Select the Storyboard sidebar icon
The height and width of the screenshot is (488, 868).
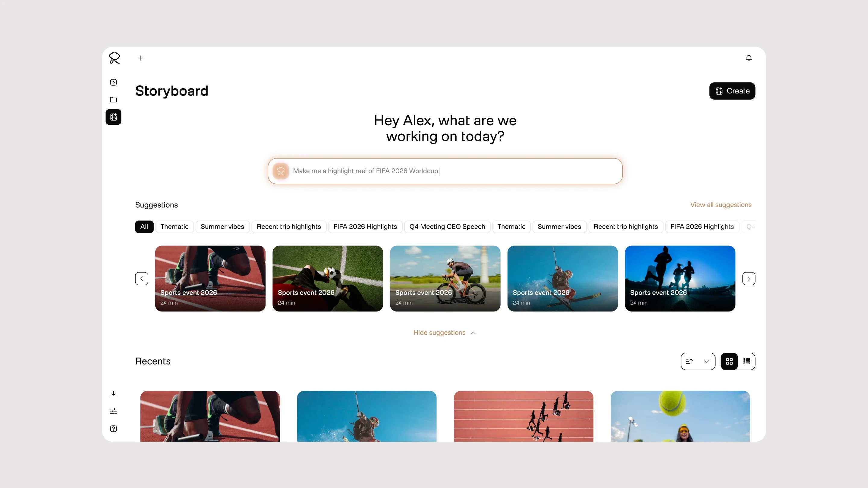click(114, 117)
